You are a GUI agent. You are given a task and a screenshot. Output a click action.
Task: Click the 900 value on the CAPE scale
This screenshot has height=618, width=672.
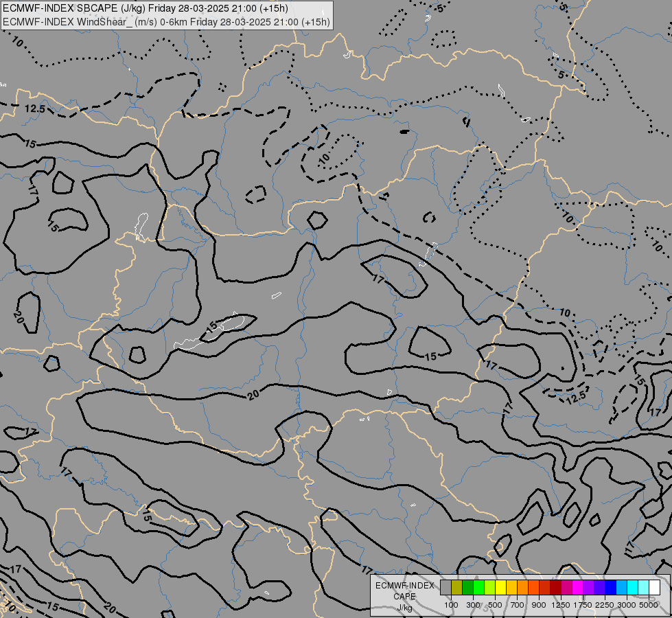coord(539,605)
